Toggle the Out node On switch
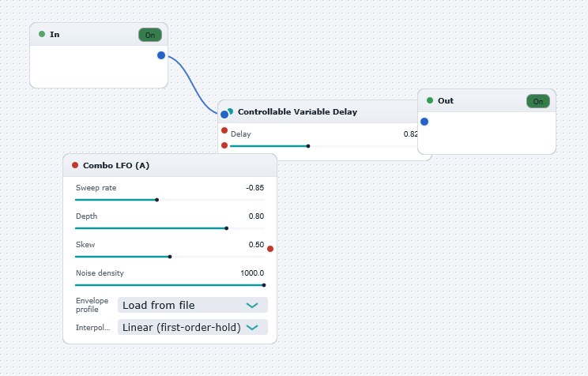588x376 pixels. pyautogui.click(x=538, y=101)
